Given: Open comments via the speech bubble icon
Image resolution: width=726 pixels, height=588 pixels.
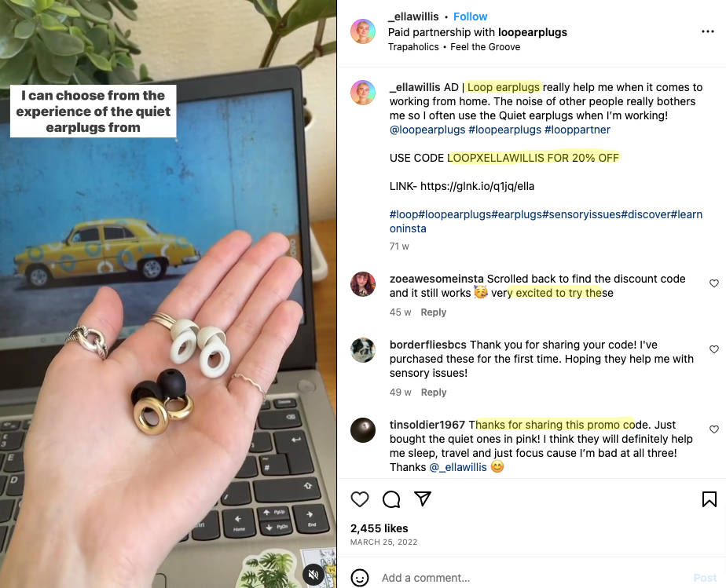Looking at the screenshot, I should pyautogui.click(x=391, y=499).
